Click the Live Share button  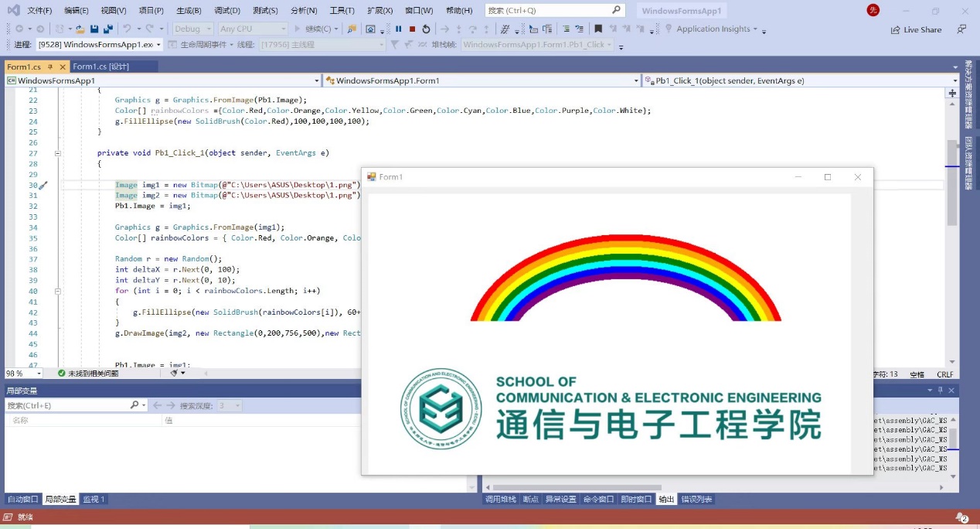click(917, 29)
